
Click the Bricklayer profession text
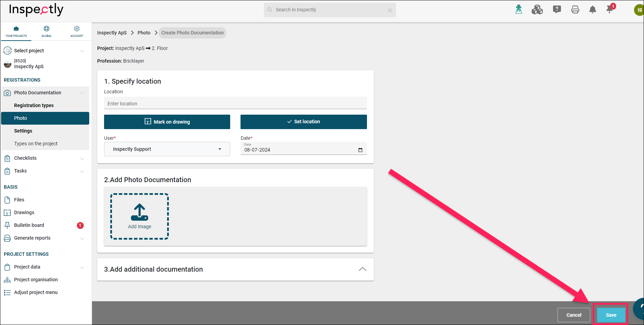tap(134, 61)
